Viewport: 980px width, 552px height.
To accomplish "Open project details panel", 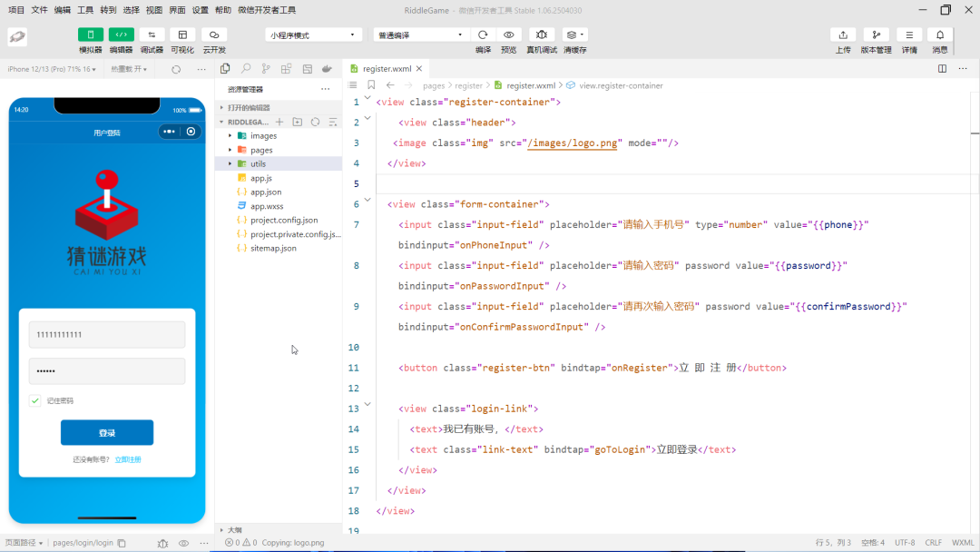I will 909,35.
